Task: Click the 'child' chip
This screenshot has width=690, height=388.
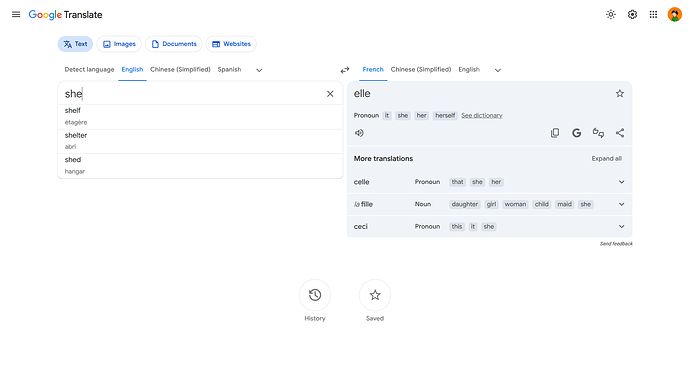Action: pyautogui.click(x=542, y=204)
